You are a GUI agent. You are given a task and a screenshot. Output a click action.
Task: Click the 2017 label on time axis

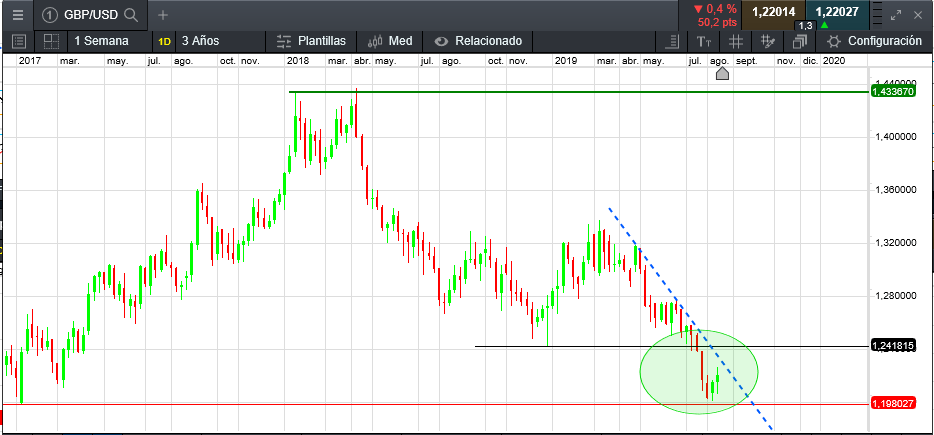[x=30, y=60]
